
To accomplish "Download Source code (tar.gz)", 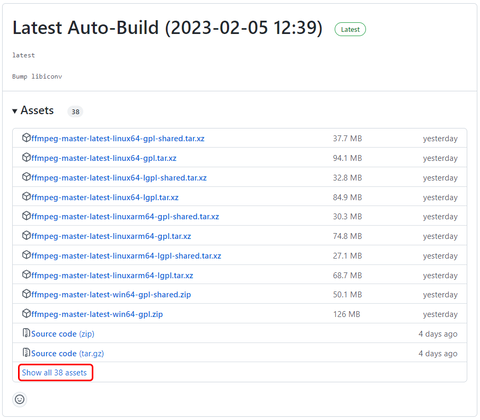I will [x=67, y=354].
